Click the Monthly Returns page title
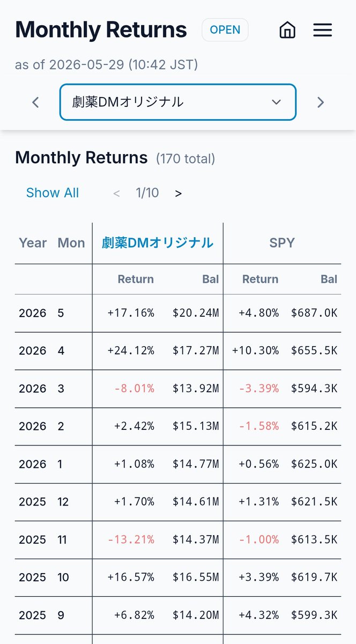Viewport: 356px width, 644px height. [101, 30]
